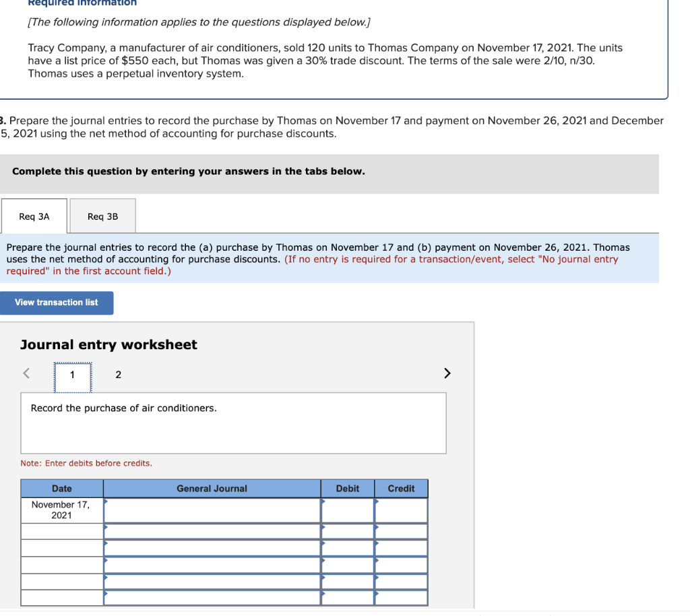Click the 'Journal entry worksheet' heading
The image size is (690, 616).
pyautogui.click(x=108, y=344)
